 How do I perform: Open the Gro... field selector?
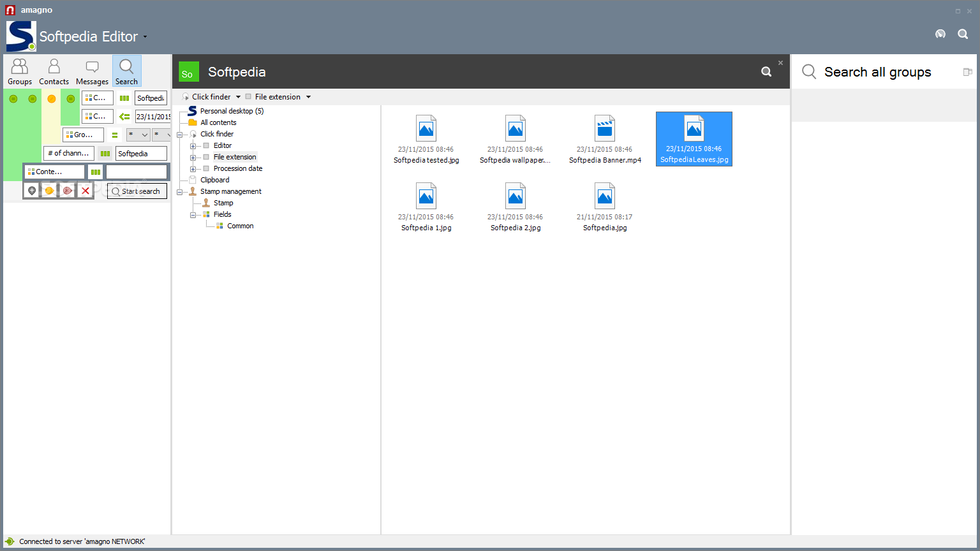(83, 135)
